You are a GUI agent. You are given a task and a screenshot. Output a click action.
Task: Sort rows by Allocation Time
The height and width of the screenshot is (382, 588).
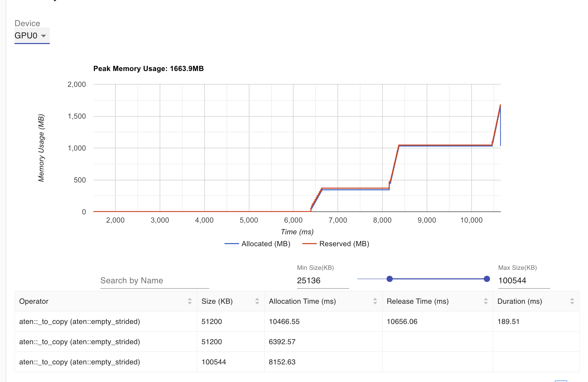click(375, 302)
